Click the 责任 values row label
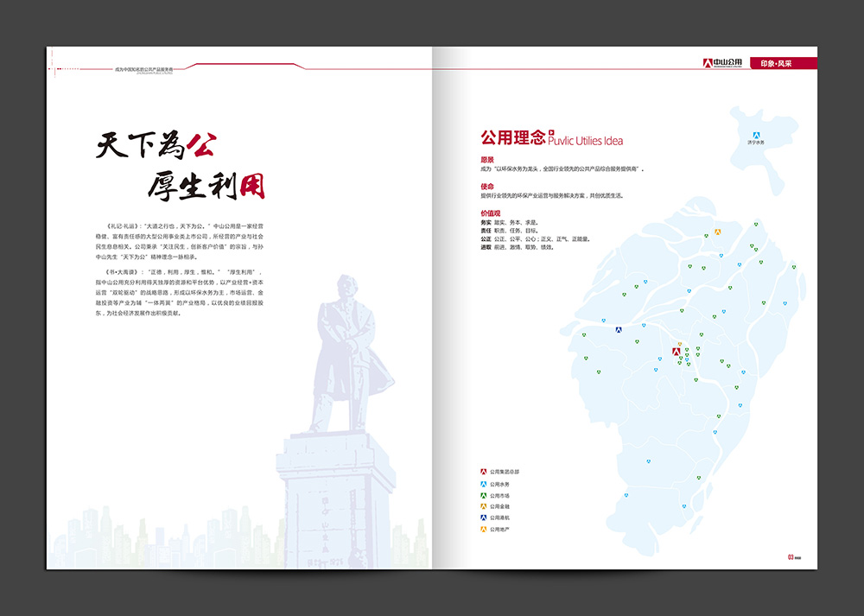 pos(486,231)
